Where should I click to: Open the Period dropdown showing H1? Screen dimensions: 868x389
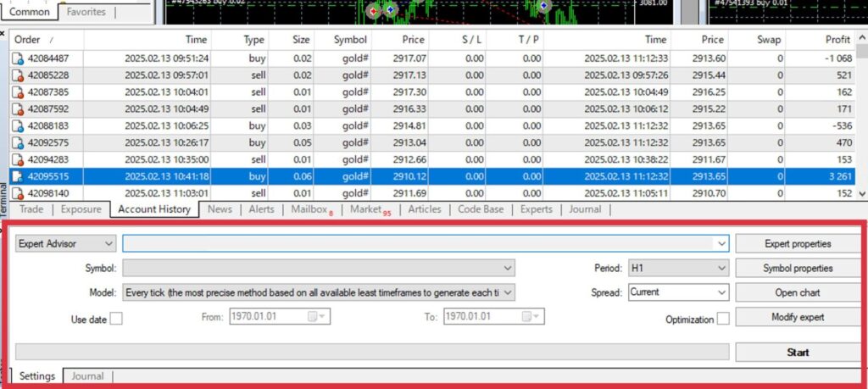[679, 269]
